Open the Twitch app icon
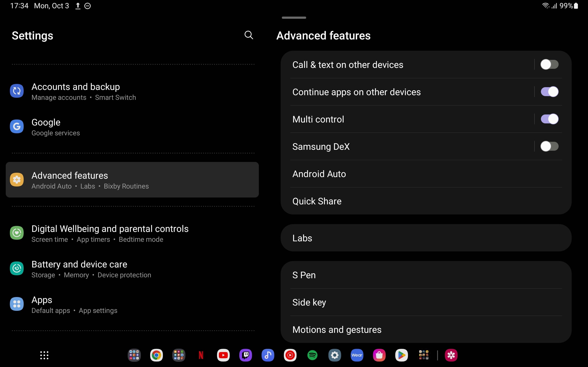Viewport: 588px width, 367px height. point(245,355)
